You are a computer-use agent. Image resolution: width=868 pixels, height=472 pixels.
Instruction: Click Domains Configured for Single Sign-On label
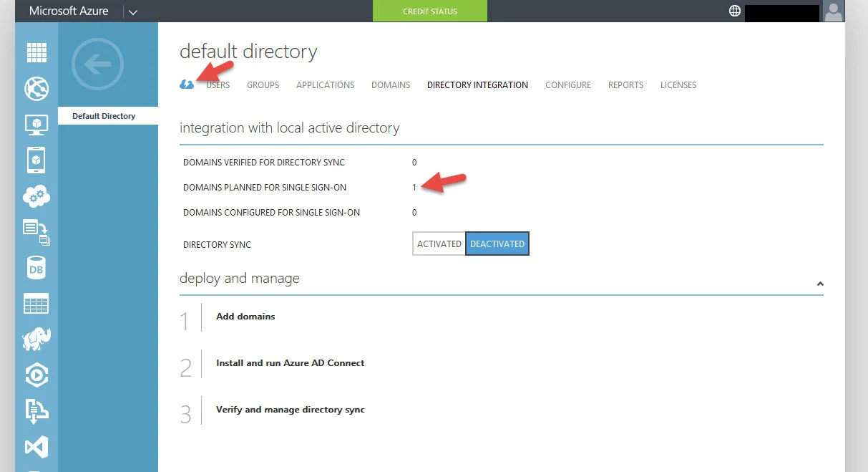click(x=272, y=213)
